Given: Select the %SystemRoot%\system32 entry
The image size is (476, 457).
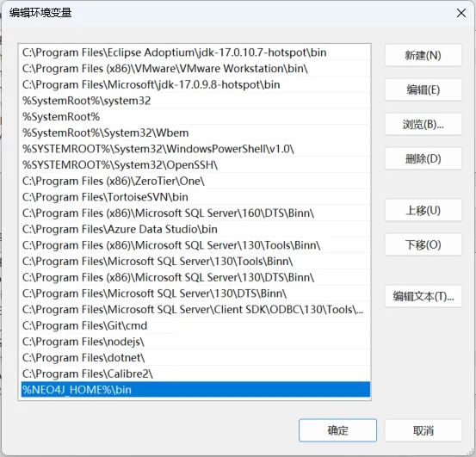Looking at the screenshot, I should 195,101.
